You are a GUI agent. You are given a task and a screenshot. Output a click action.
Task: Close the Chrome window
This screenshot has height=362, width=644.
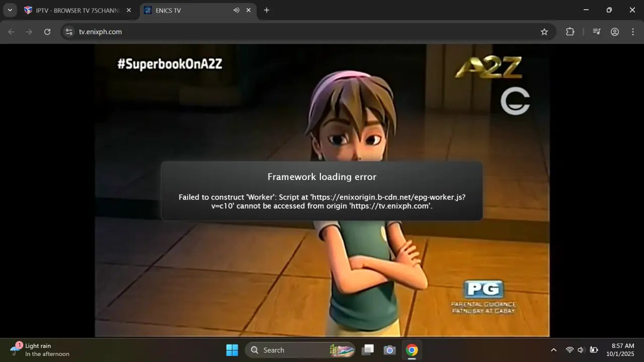pos(632,10)
